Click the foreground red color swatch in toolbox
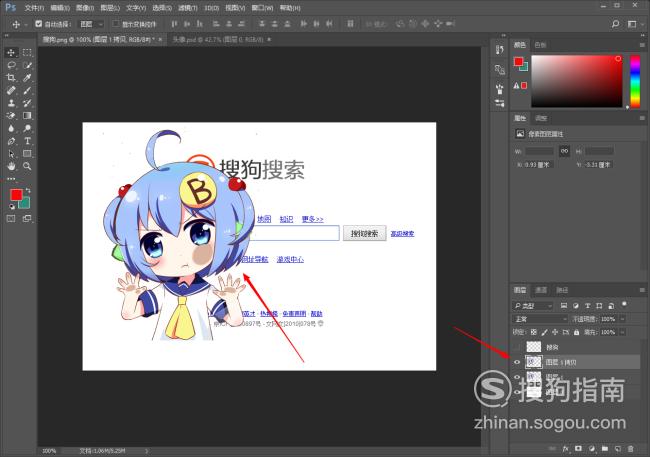Screen dimensions: 650x457 coord(16,195)
